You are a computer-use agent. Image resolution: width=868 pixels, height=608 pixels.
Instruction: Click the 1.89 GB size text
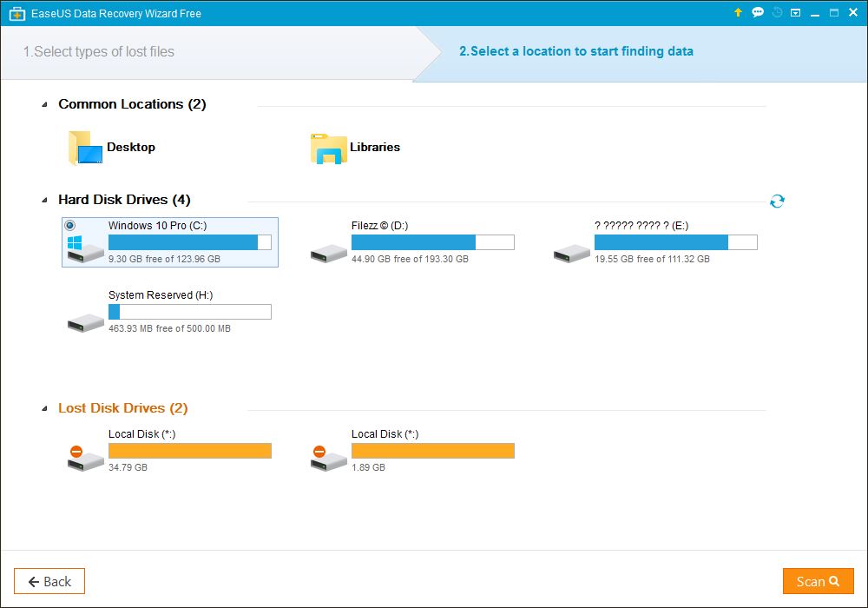368,467
